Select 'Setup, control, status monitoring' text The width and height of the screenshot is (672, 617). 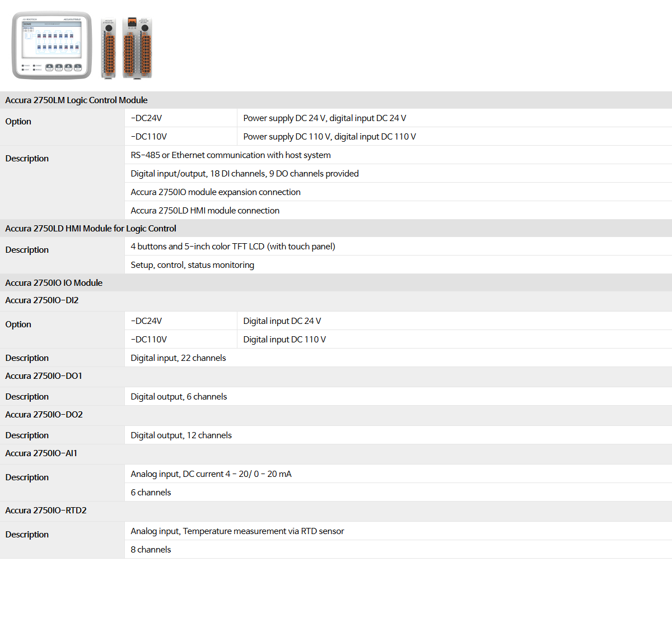point(193,265)
